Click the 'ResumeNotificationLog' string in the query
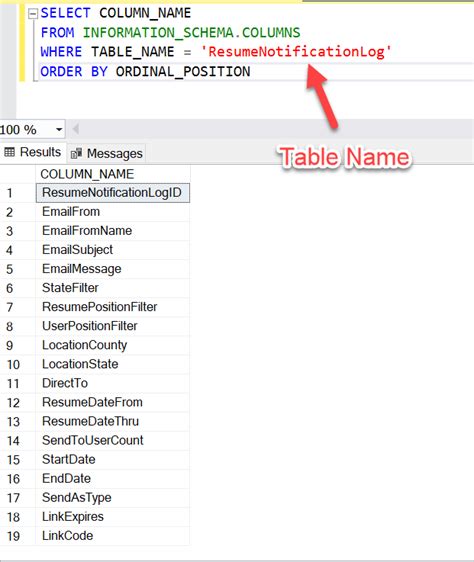474x562 pixels. (296, 52)
